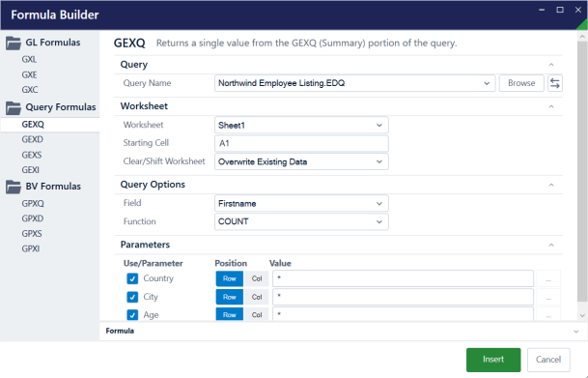
Task: Click the swap arrows icon beside Browse
Action: (x=554, y=83)
